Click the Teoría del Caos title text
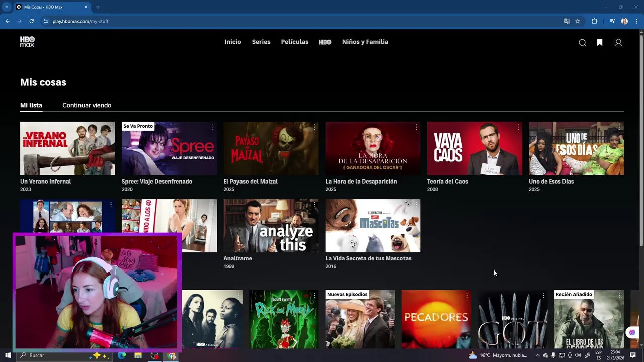 pos(447,182)
